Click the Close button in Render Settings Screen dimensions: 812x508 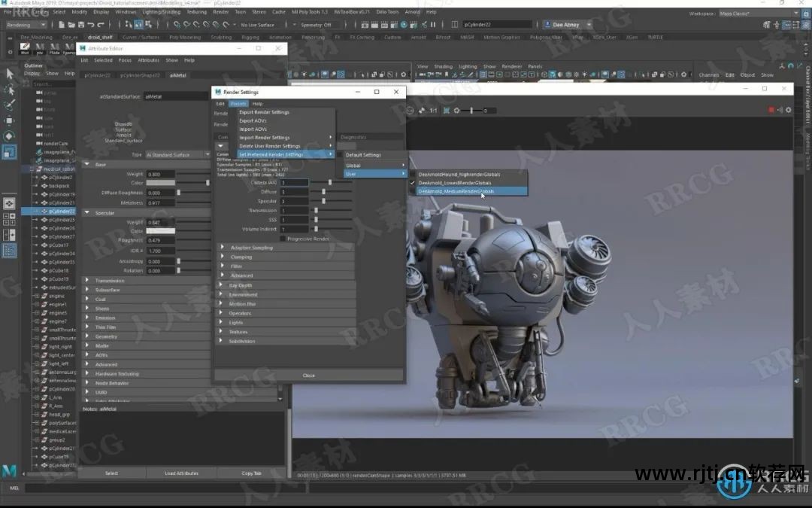(308, 375)
